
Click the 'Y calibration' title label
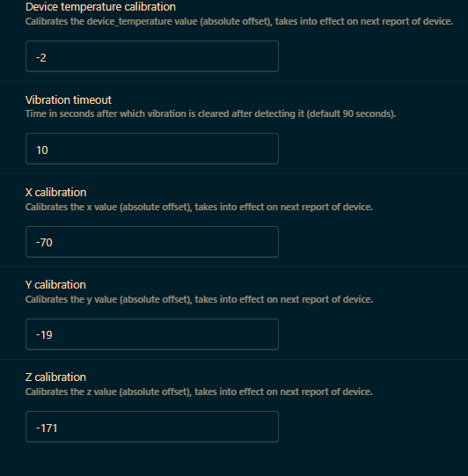(55, 285)
